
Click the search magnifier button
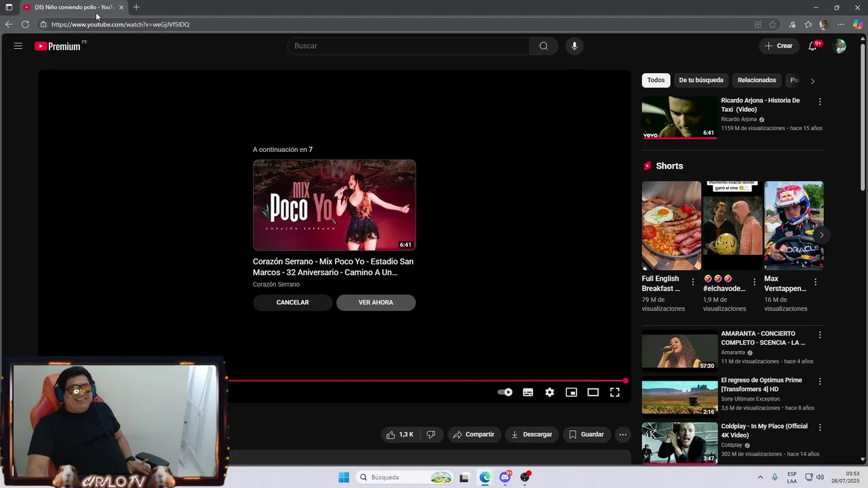pos(544,46)
